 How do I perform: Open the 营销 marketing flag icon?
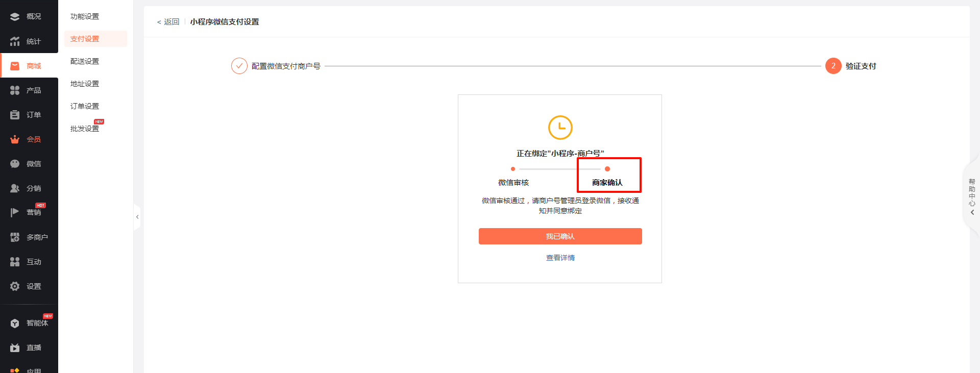point(15,212)
